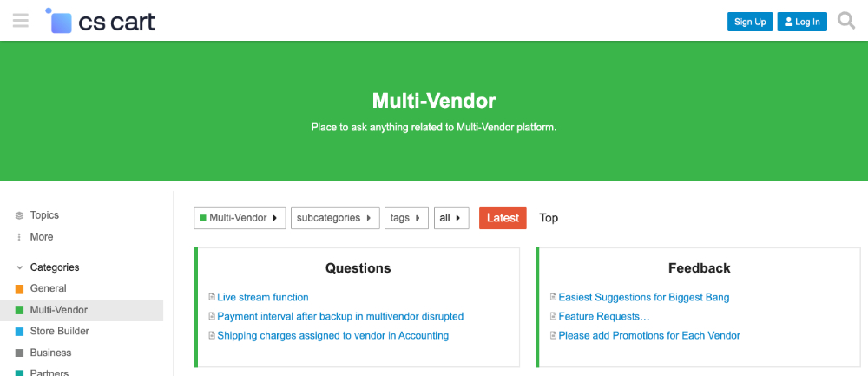Image resolution: width=868 pixels, height=376 pixels.
Task: Switch to the Top tab
Action: coord(549,218)
